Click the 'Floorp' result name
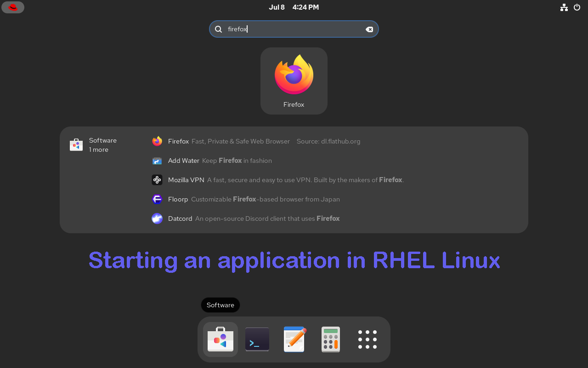Viewport: 588px width, 368px height. pos(178,199)
